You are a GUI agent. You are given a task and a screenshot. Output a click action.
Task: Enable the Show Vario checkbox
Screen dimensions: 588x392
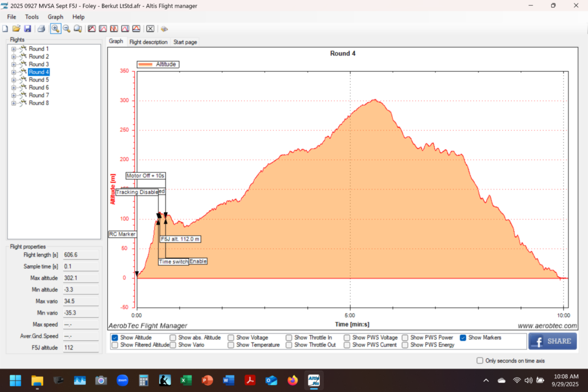pos(173,345)
